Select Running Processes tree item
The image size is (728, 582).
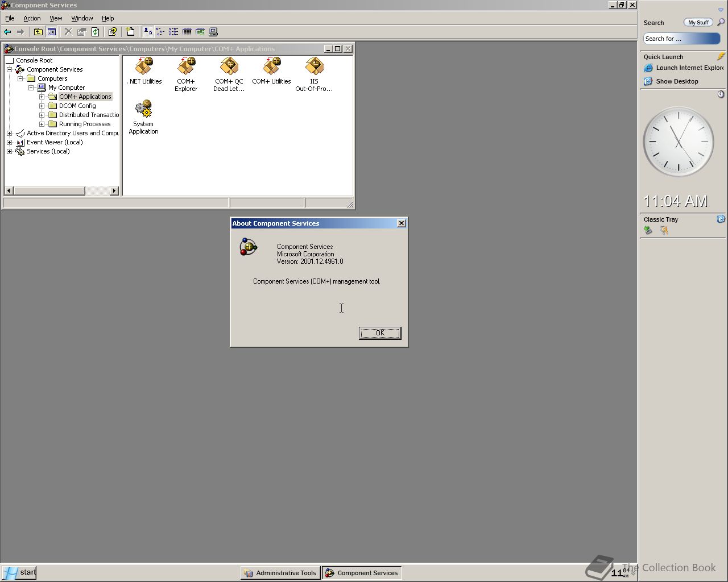click(x=85, y=124)
